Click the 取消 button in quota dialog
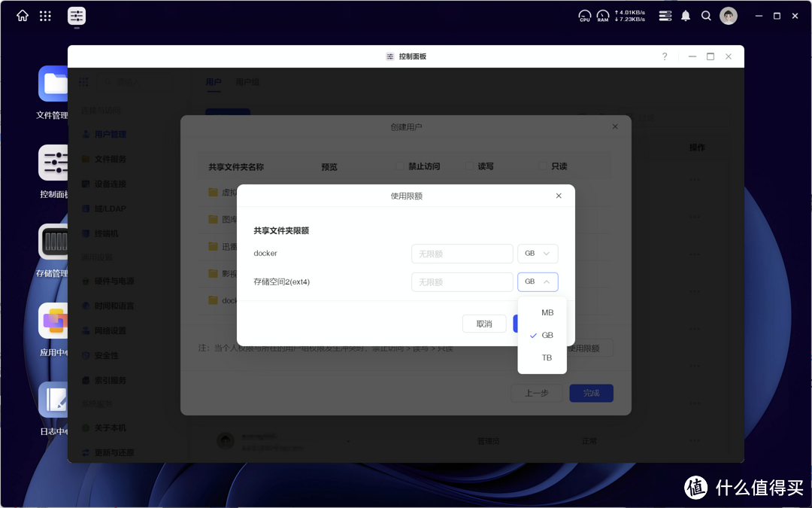The height and width of the screenshot is (508, 812). coord(483,323)
